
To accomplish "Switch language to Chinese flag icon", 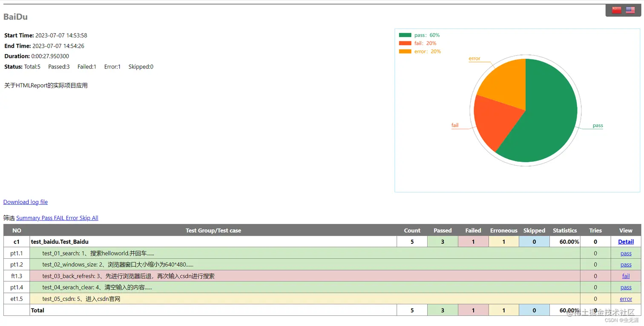I will [616, 10].
